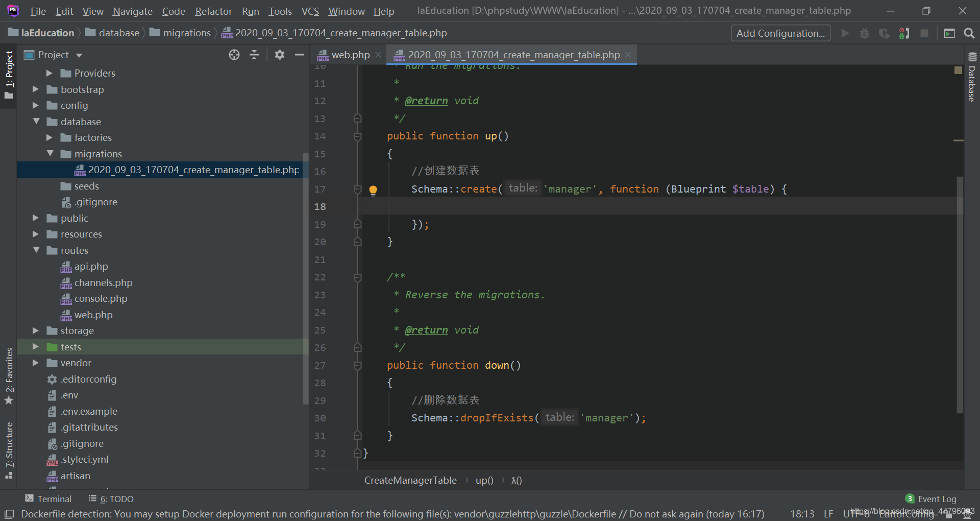The image size is (980, 521).
Task: Expand the resources folder
Action: pos(36,234)
